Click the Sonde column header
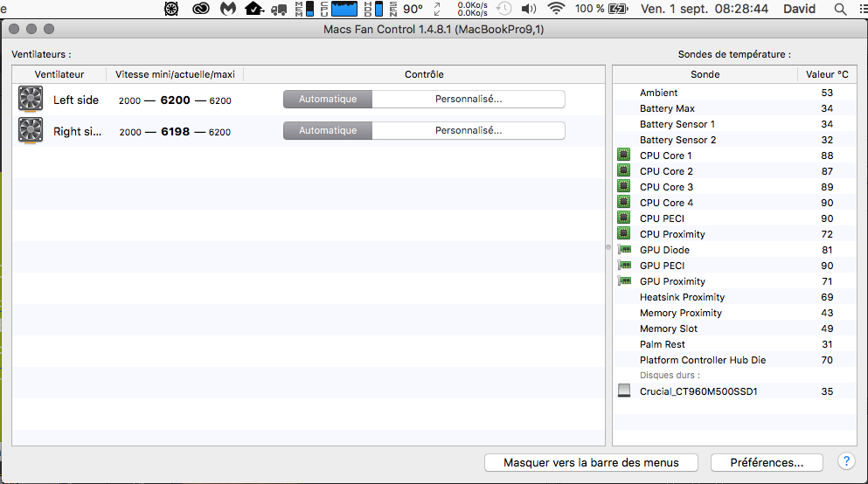This screenshot has height=484, width=868. [705, 74]
